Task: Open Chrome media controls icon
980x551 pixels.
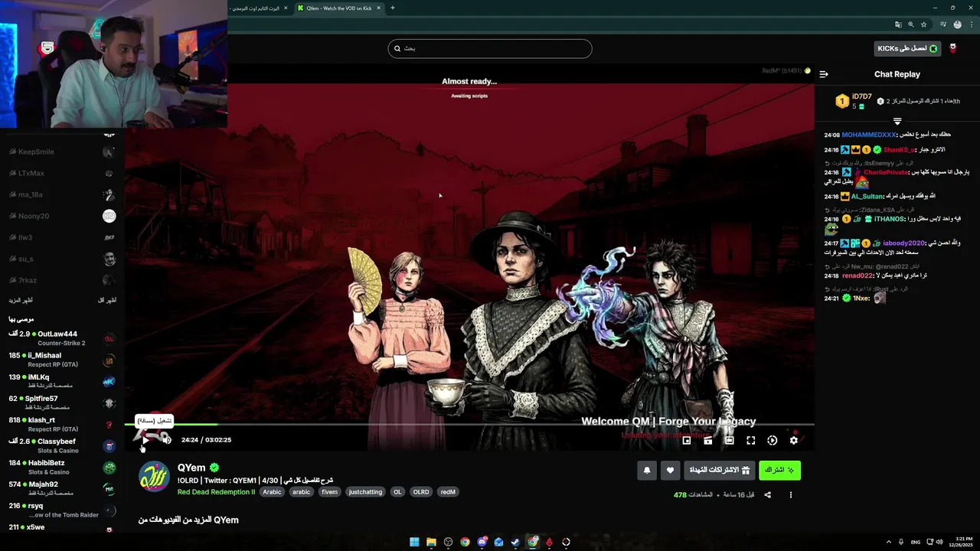Action: tap(944, 24)
